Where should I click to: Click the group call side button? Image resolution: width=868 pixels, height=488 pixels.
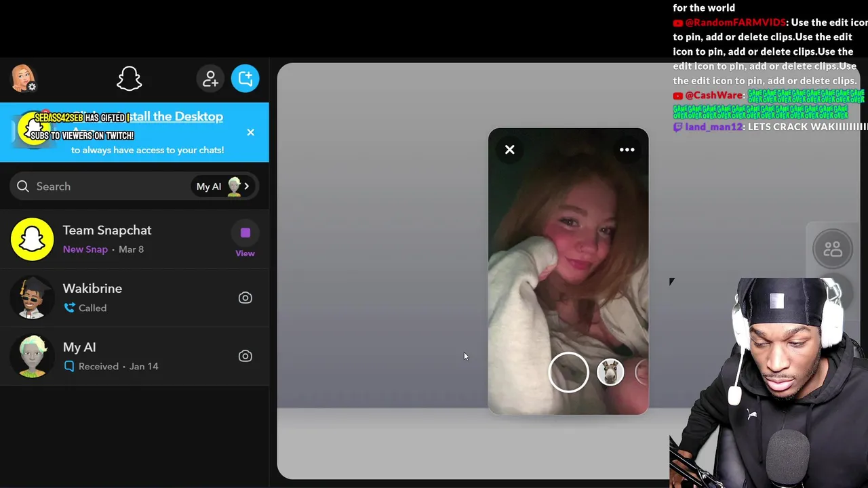click(x=832, y=249)
